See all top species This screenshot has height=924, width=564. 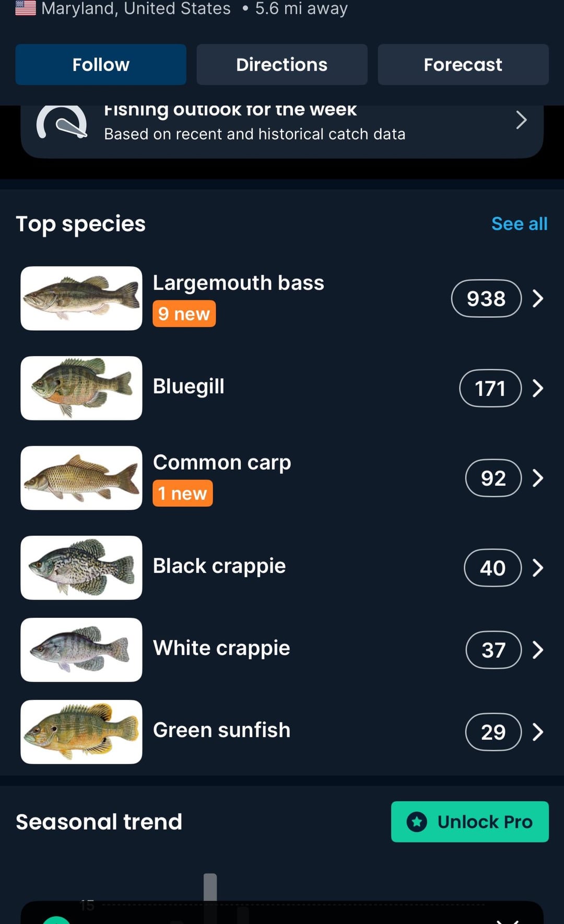click(519, 224)
